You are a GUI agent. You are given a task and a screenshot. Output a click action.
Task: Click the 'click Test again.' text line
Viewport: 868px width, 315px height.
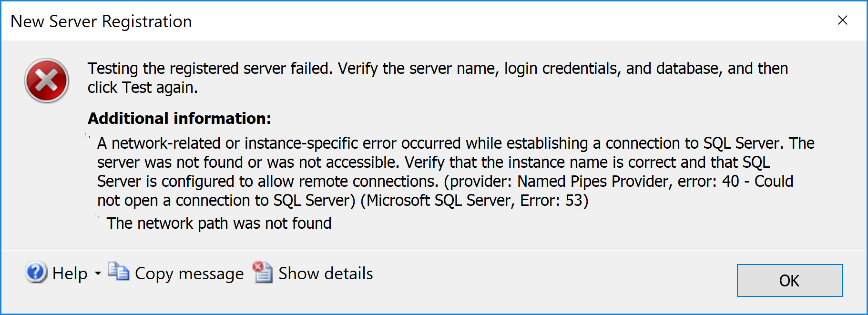(142, 88)
